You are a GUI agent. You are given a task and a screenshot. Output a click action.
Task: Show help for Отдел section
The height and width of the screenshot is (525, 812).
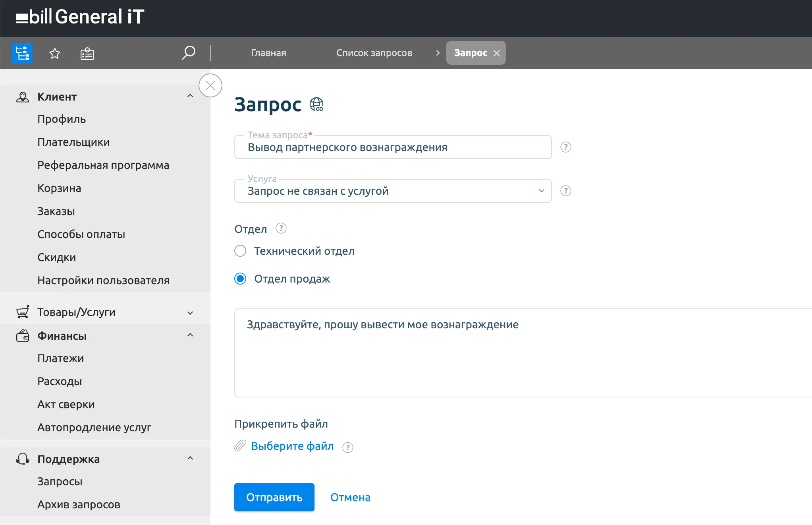tap(281, 229)
